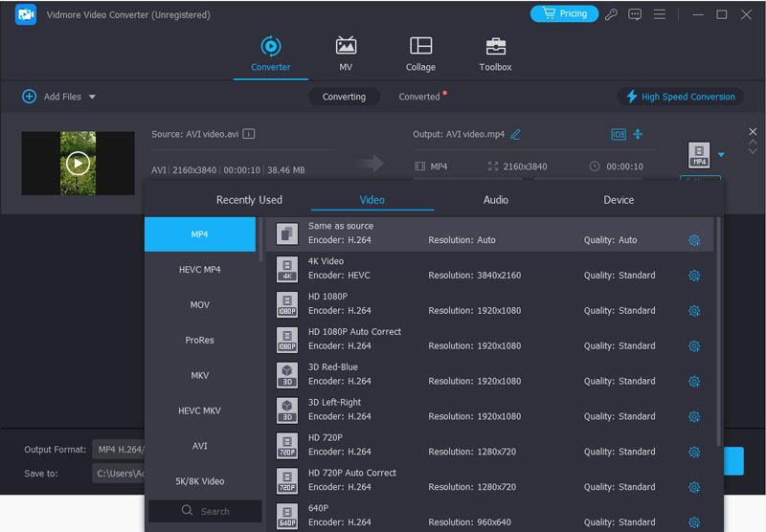
Task: Switch to the MV section
Action: pos(346,54)
